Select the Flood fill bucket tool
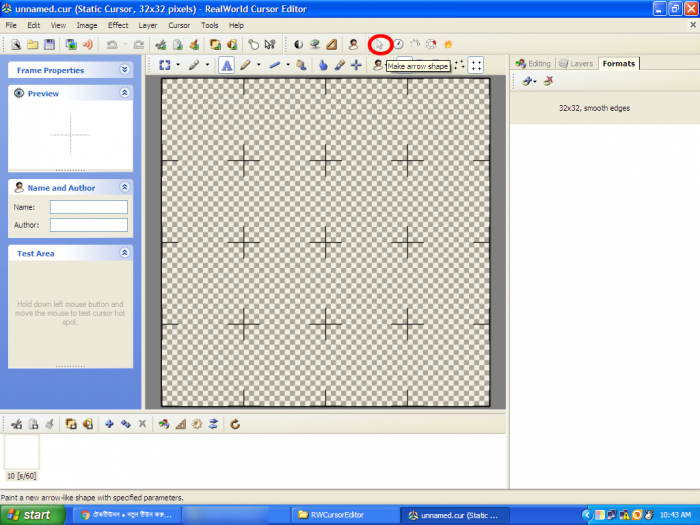700x525 pixels. [301, 65]
